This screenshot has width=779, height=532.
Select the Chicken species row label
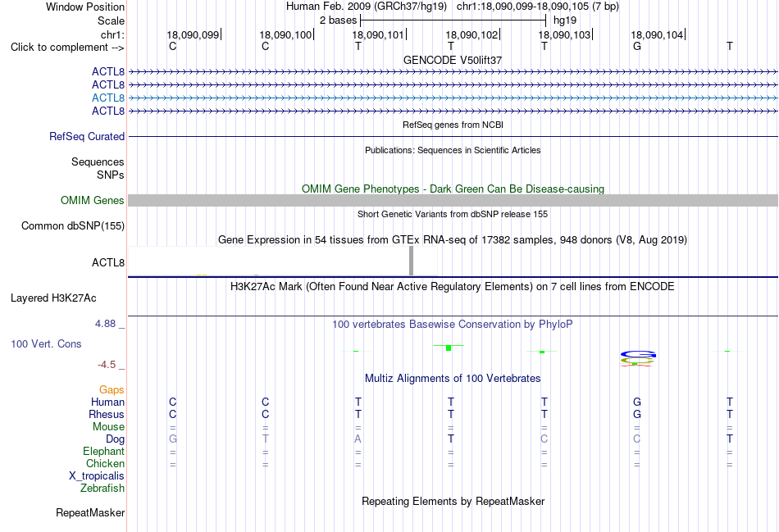pos(105,463)
